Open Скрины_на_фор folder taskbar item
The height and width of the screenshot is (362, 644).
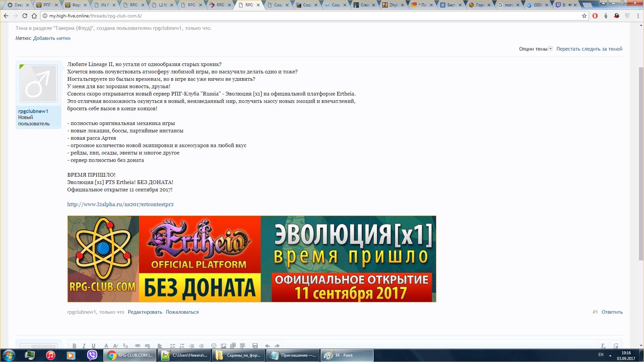pyautogui.click(x=238, y=355)
